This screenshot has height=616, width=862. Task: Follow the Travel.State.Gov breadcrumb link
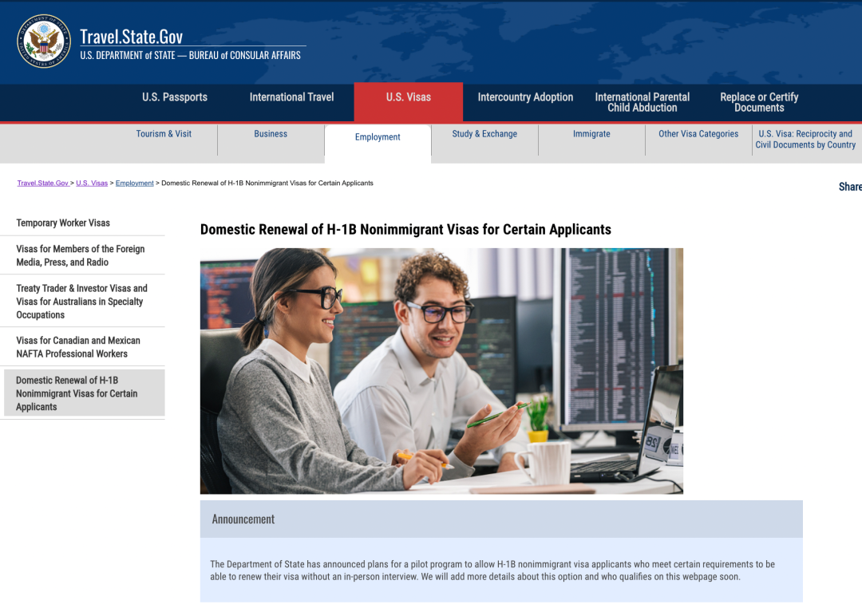tap(43, 183)
